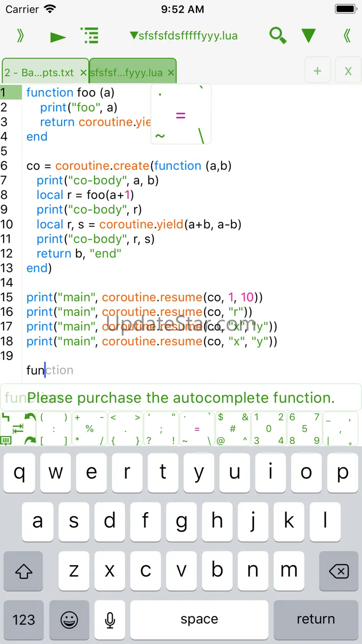Tap the Wi-Fi status bar indicator
This screenshot has height=644, width=362.
pyautogui.click(x=50, y=9)
